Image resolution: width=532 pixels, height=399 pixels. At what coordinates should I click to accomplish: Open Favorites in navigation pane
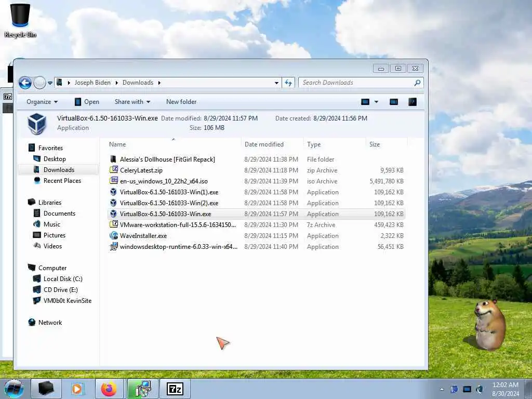coord(50,148)
